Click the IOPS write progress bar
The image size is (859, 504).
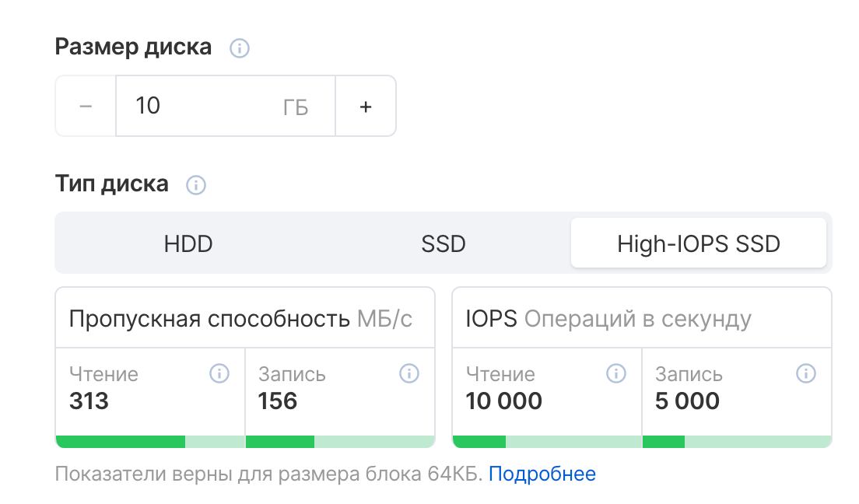pyautogui.click(x=737, y=442)
